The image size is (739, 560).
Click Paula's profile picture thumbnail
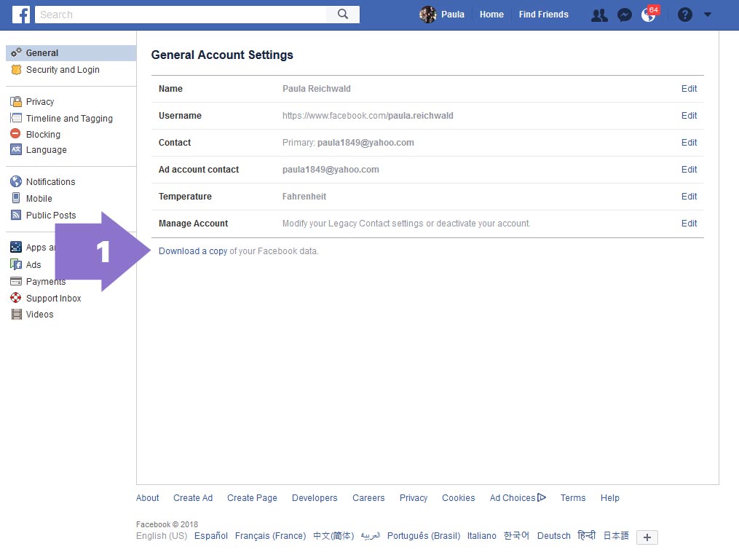427,15
